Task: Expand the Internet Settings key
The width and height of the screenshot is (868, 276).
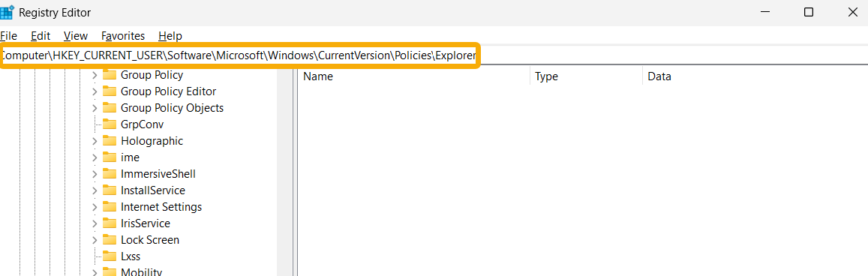Action: (95, 208)
